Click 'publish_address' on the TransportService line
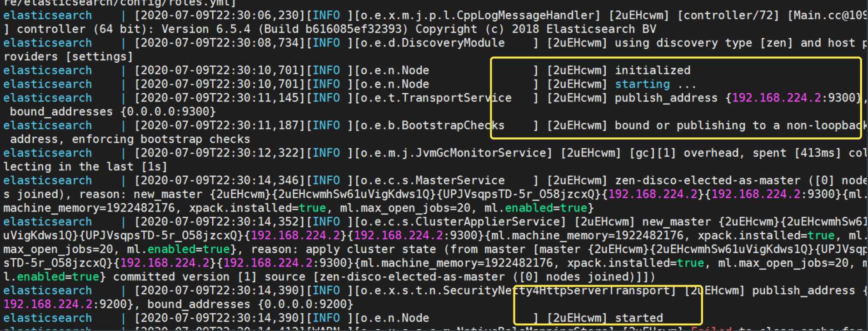 (x=666, y=98)
